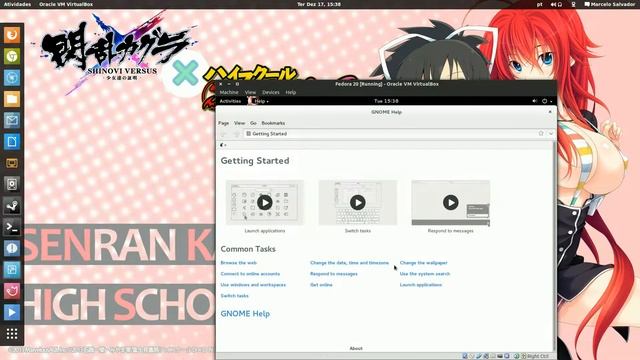Screen dimensions: 640x360
Task: Play the Launch applications video
Action: (264, 202)
